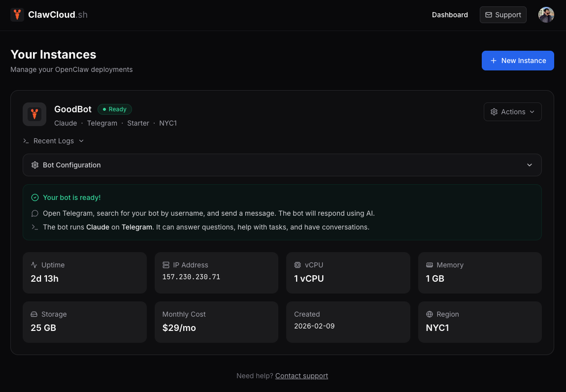Image resolution: width=566 pixels, height=392 pixels.
Task: Click the vCPU chip icon
Action: tap(299, 265)
